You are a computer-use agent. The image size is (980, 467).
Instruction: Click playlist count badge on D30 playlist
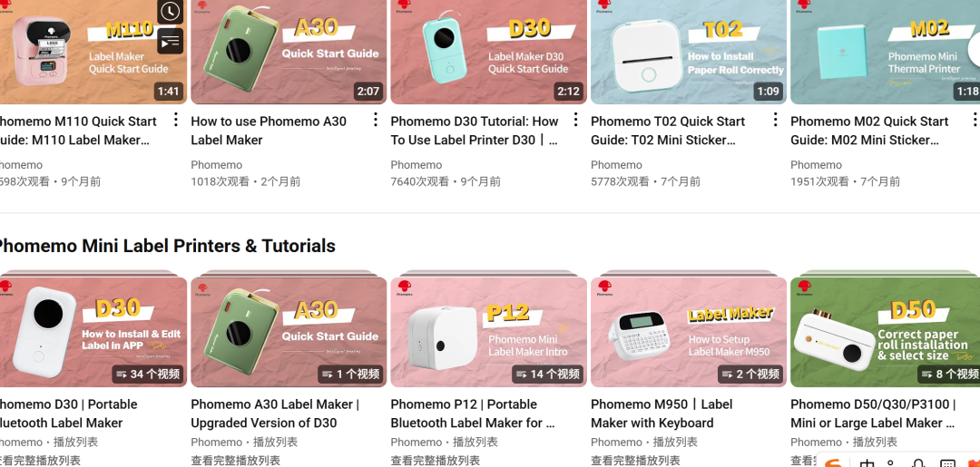(x=148, y=374)
